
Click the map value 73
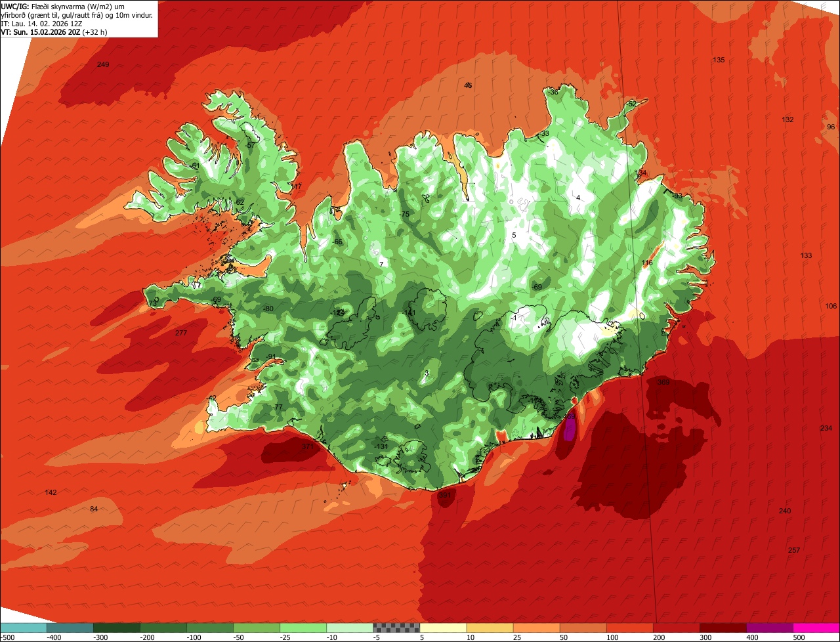click(153, 303)
